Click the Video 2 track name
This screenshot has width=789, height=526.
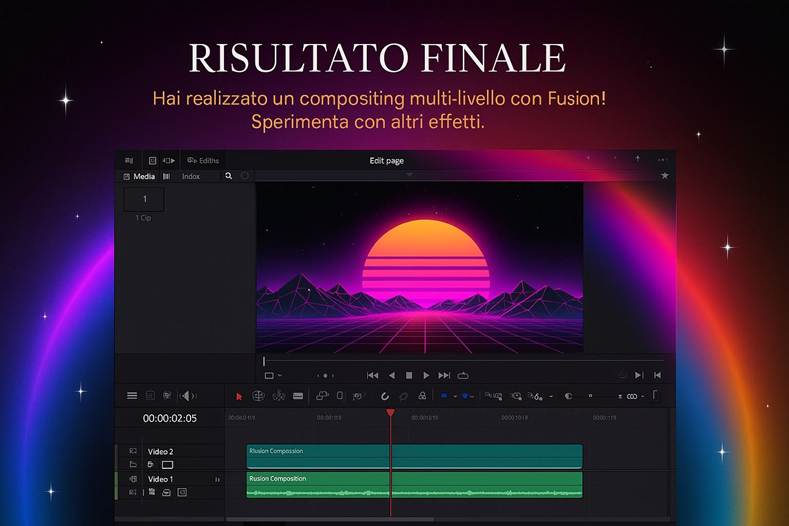click(161, 452)
